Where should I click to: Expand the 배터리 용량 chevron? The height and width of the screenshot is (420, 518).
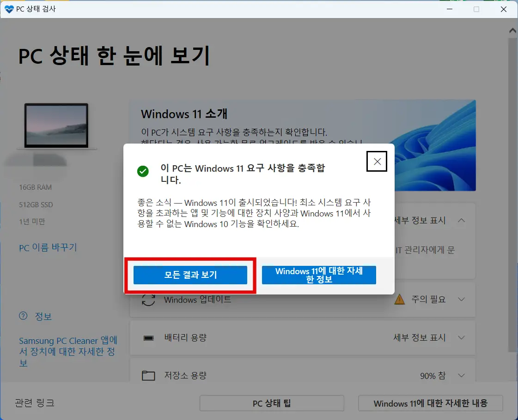click(462, 337)
